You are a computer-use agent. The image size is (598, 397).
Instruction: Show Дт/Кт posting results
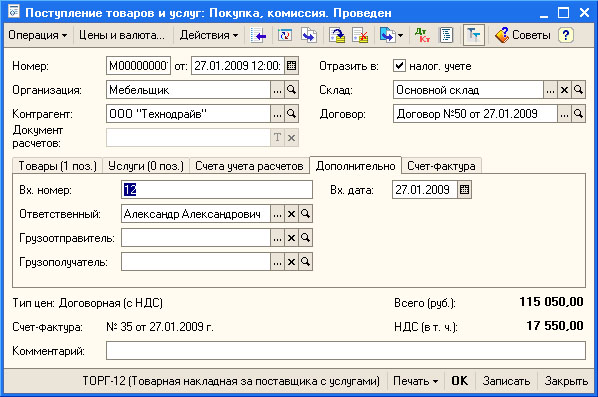423,35
